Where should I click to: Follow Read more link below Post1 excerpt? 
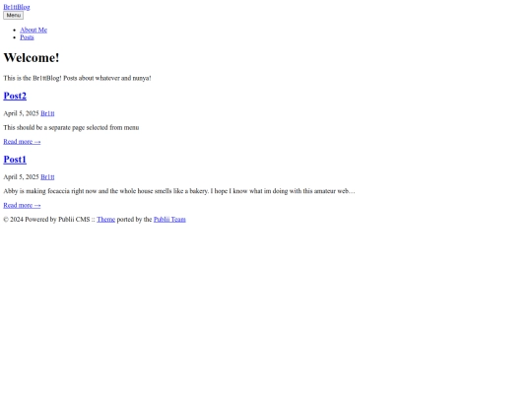[x=22, y=205]
